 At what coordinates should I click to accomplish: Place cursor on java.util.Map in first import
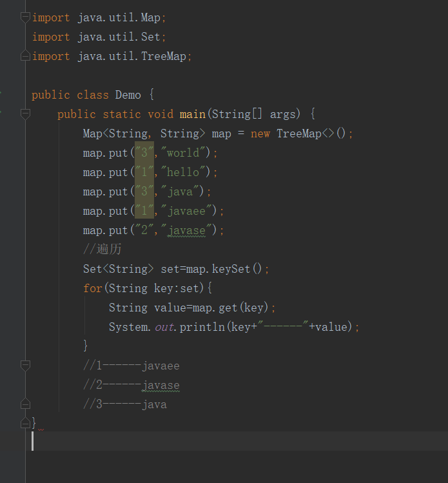tap(119, 17)
